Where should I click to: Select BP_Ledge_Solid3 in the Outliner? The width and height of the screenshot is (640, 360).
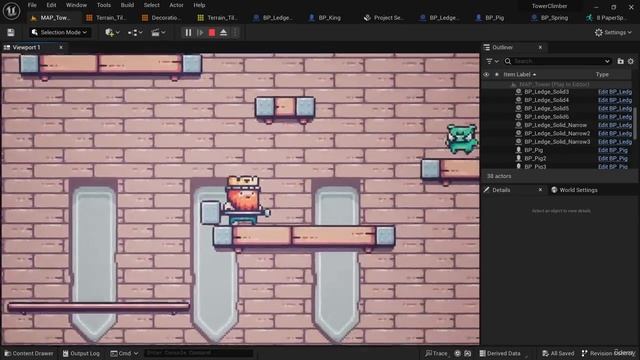(547, 92)
